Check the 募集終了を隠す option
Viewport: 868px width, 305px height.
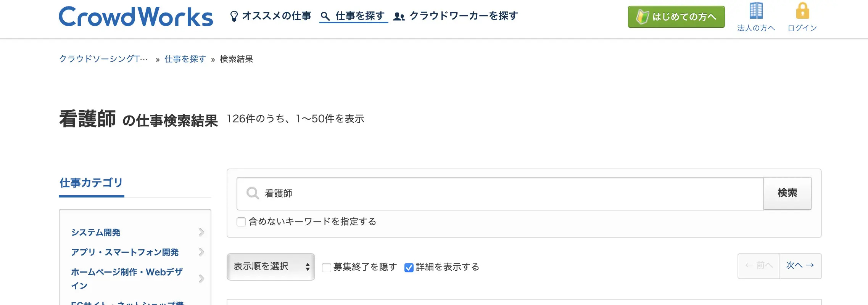tap(327, 267)
